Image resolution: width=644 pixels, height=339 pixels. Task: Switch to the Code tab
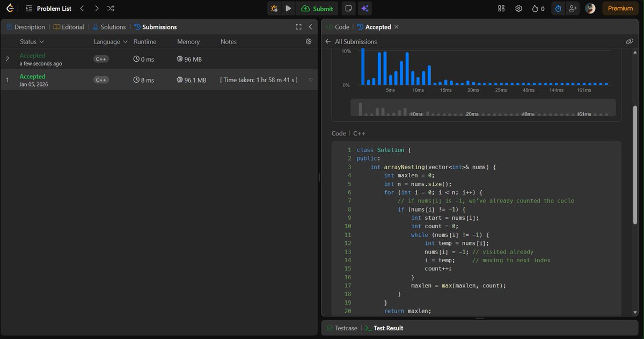[x=338, y=27]
